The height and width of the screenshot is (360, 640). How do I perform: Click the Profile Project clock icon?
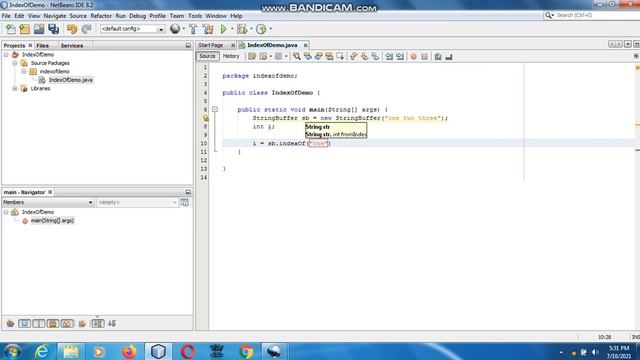pos(261,29)
